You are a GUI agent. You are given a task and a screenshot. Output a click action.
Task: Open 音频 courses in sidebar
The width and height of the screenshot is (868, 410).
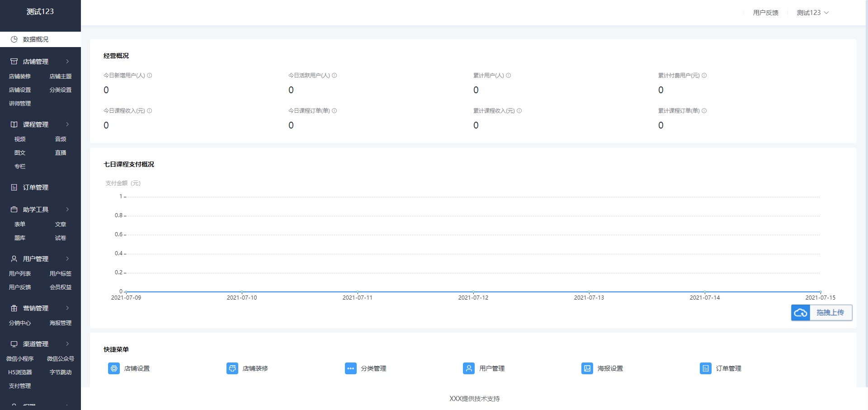click(x=61, y=139)
